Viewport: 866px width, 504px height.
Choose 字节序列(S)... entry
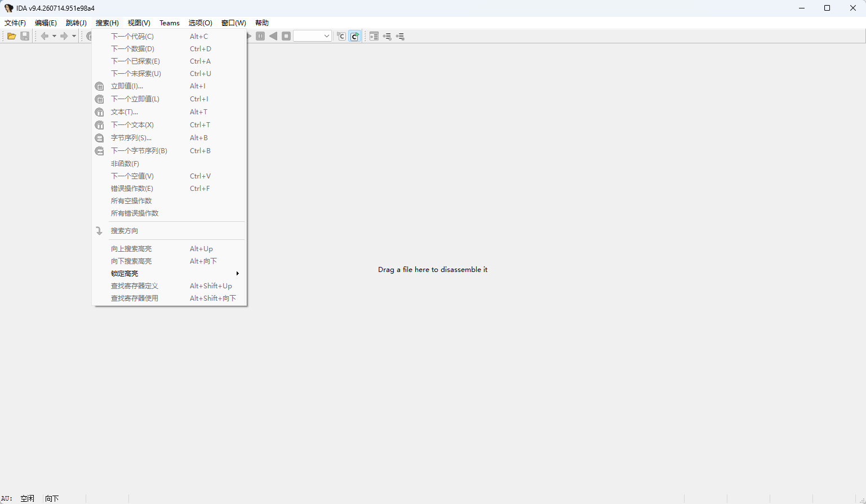click(170, 138)
